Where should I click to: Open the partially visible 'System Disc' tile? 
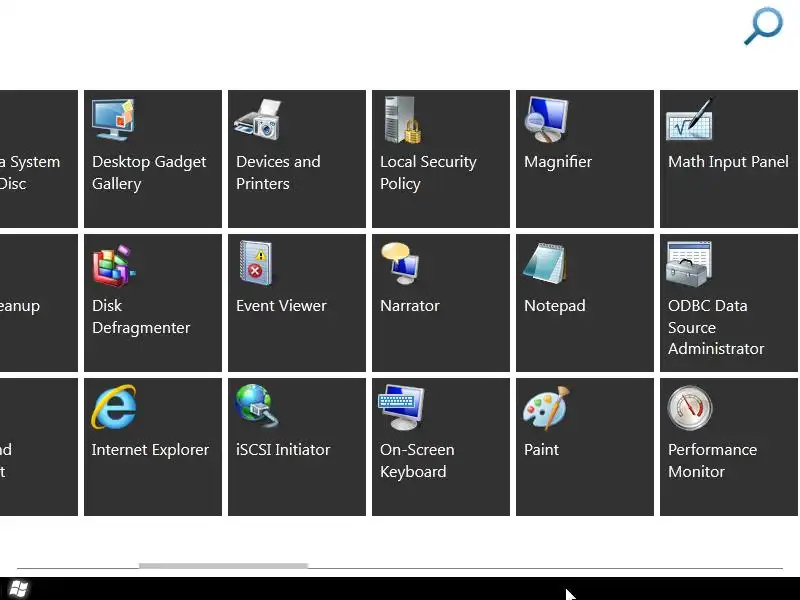(39, 159)
